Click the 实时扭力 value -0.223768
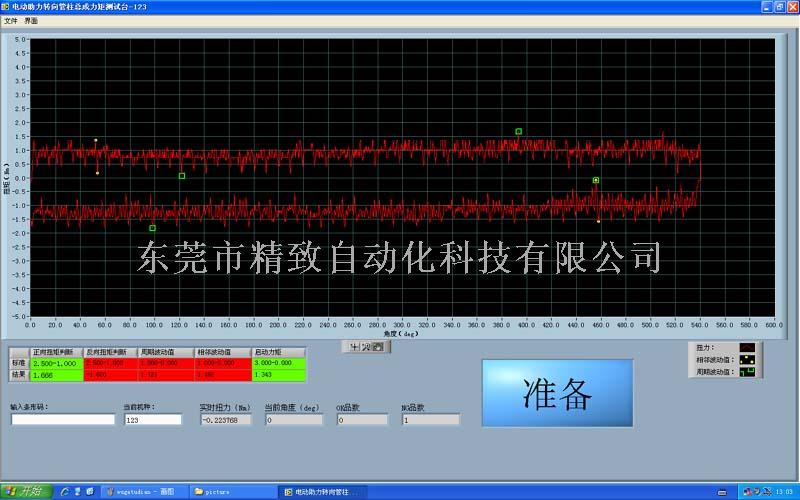800x500 pixels. (x=226, y=420)
